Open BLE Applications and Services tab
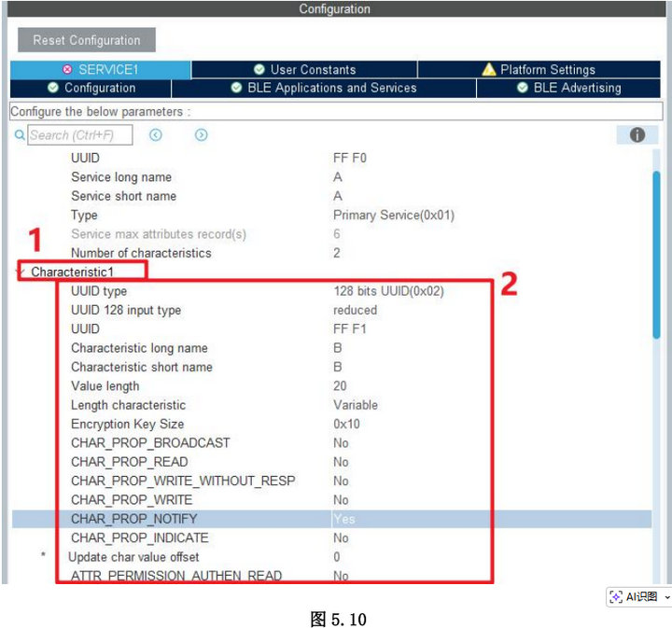This screenshot has width=672, height=628. [x=324, y=89]
